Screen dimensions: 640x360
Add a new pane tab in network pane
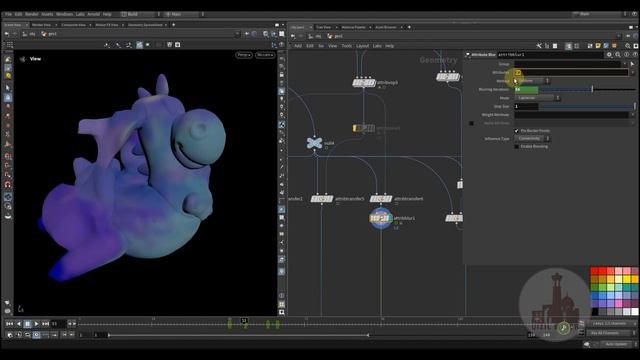[x=409, y=27]
